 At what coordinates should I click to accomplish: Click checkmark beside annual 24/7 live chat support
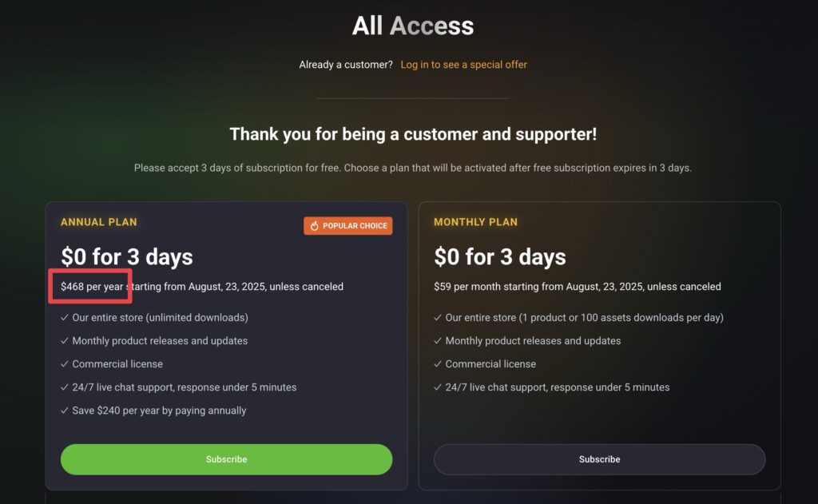(x=65, y=387)
